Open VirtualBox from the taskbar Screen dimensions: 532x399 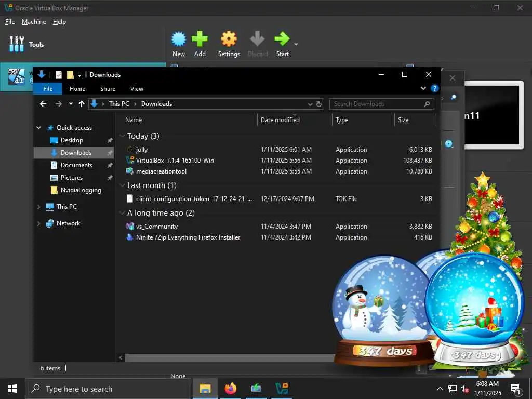pos(282,389)
